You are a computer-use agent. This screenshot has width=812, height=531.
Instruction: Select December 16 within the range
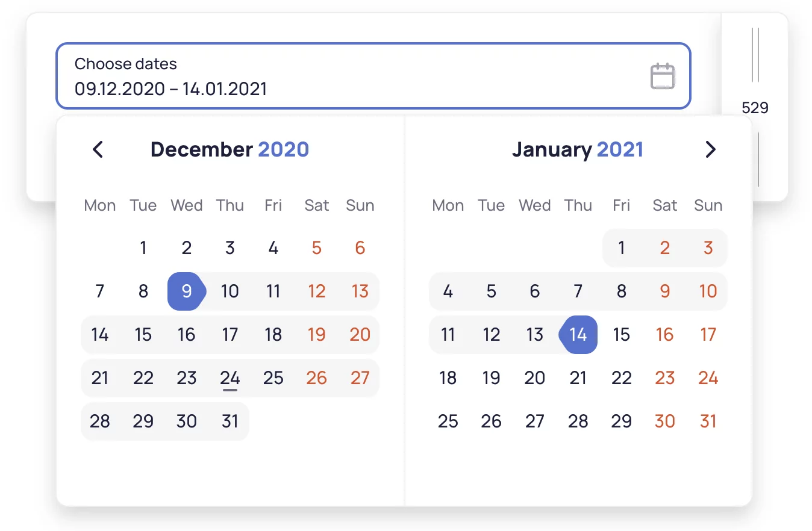coord(187,335)
